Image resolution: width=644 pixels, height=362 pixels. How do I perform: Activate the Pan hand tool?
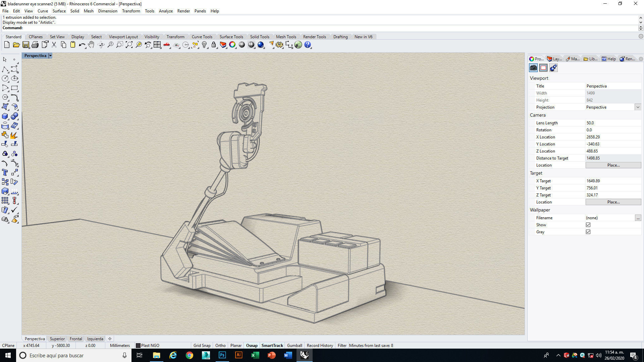tap(91, 45)
